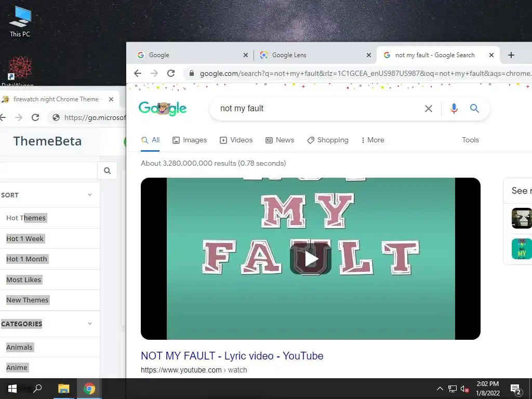The image size is (532, 399).
Task: Open the search Tools options
Action: coord(470,140)
